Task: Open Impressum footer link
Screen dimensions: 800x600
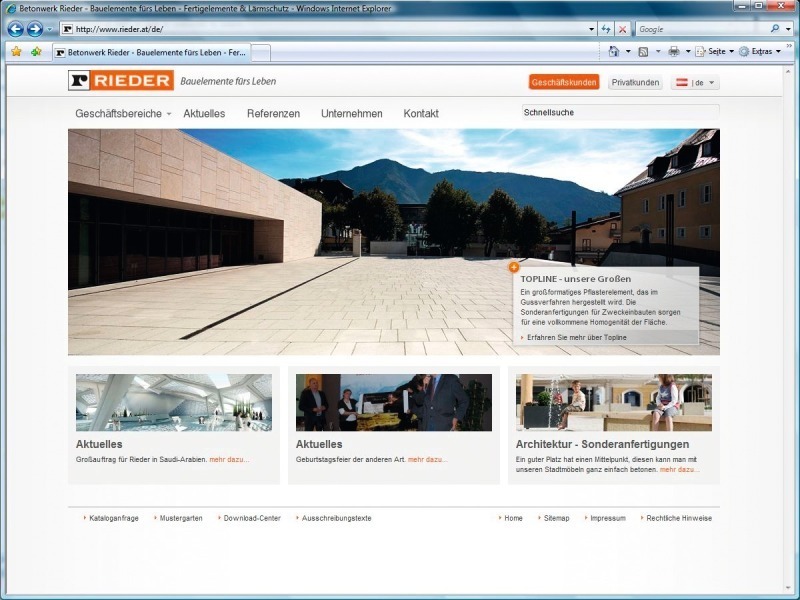Action: tap(608, 518)
